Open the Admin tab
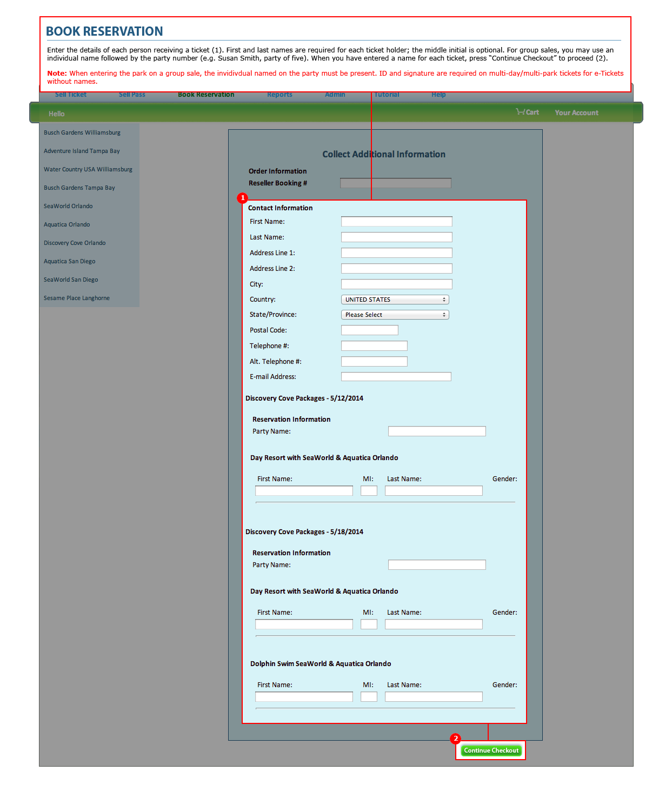 click(335, 95)
